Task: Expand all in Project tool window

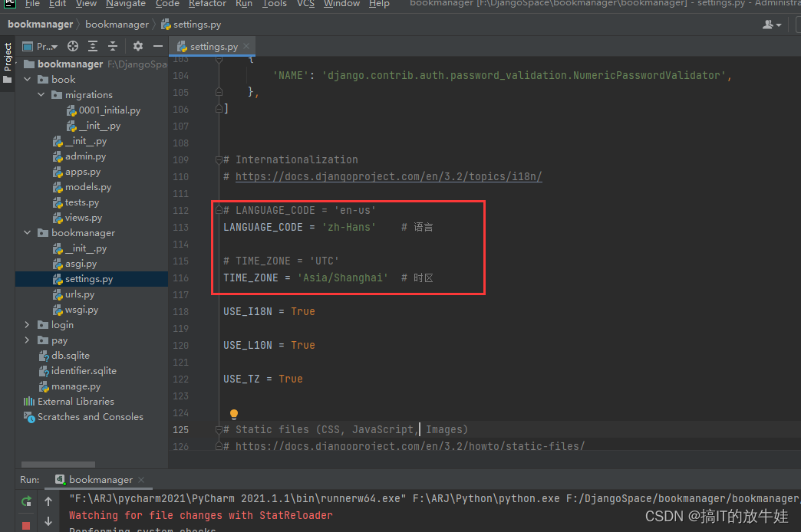Action: point(93,47)
